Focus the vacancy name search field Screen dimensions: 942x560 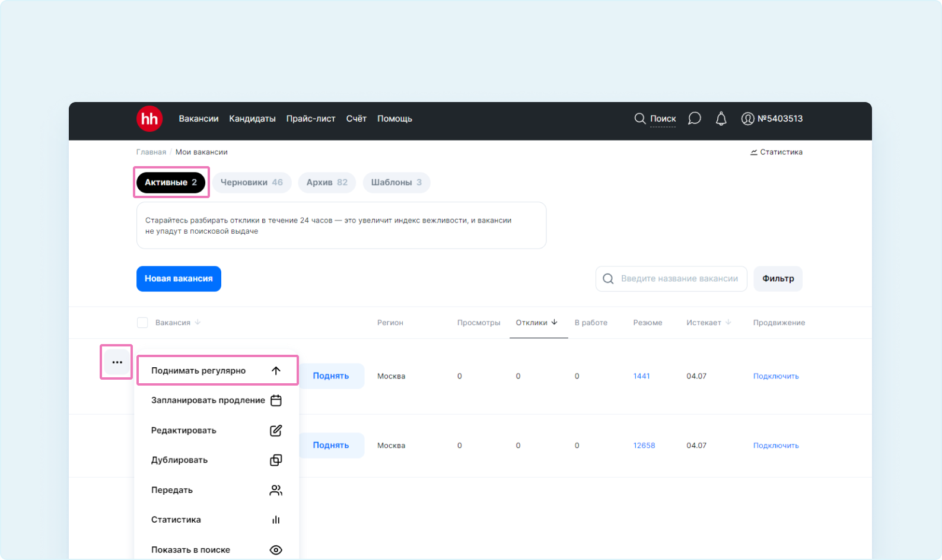[671, 279]
